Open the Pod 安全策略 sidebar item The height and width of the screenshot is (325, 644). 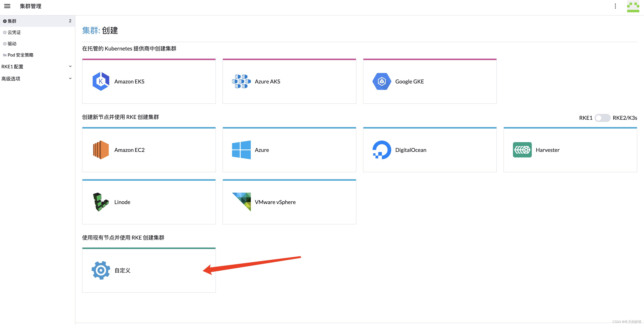tap(38, 55)
